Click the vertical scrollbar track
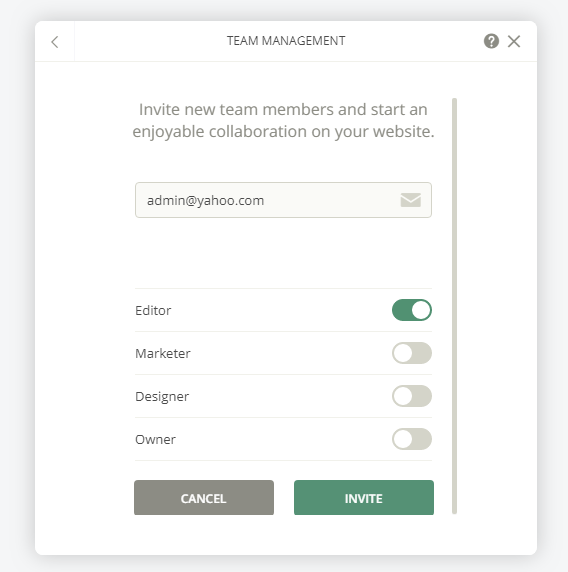 [x=454, y=306]
